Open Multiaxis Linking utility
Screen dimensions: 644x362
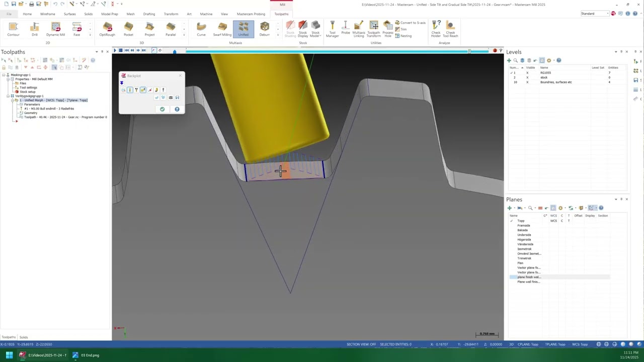[x=359, y=29]
